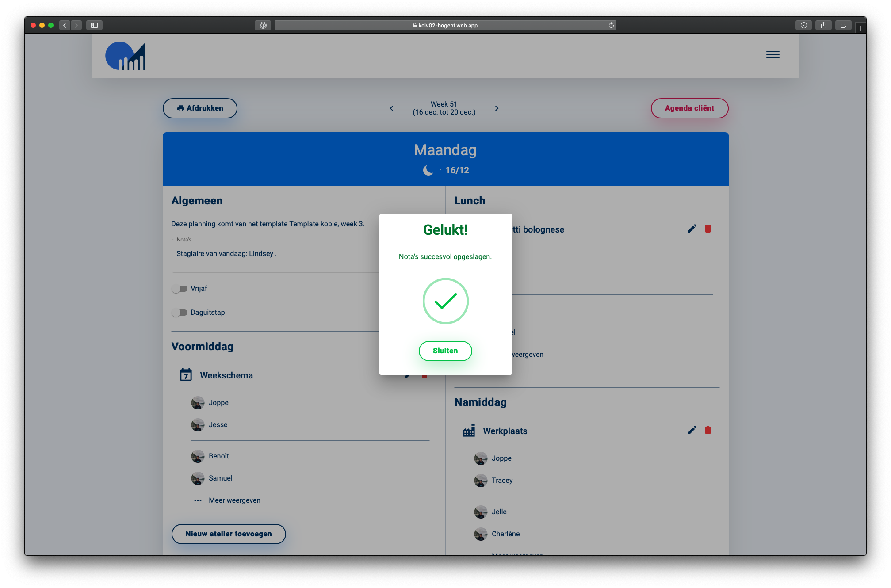Delete the spaghetti bolognese lunch item
Image resolution: width=891 pixels, height=588 pixels.
tap(708, 229)
